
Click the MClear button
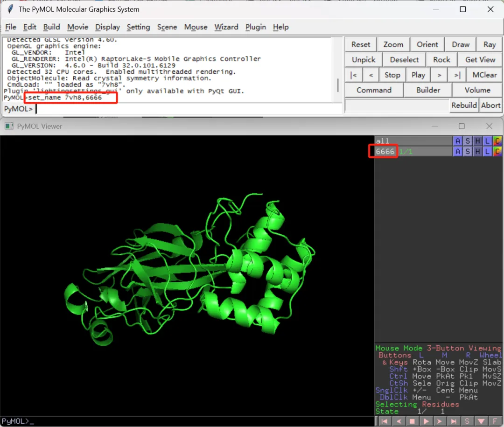click(x=484, y=75)
